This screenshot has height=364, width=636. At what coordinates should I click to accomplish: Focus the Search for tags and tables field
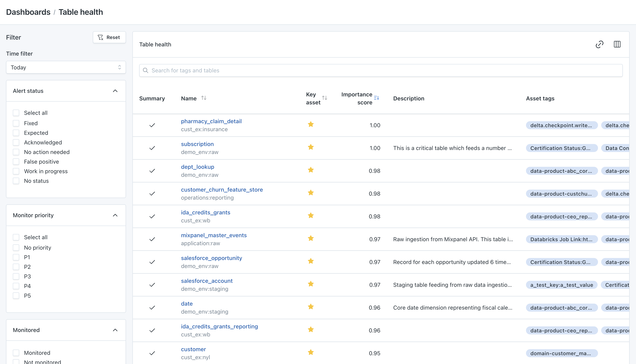(x=381, y=70)
